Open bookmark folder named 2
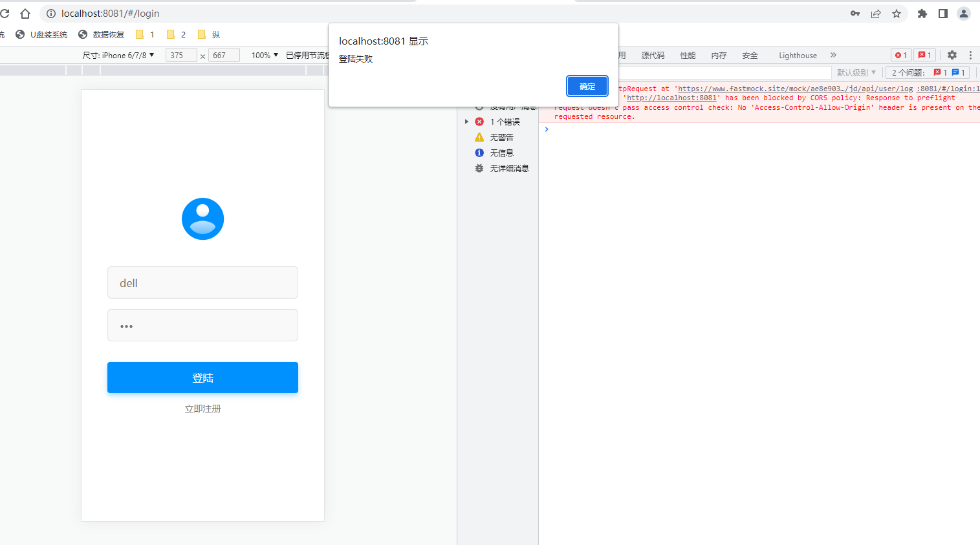Viewport: 980px width, 545px height. click(x=176, y=35)
